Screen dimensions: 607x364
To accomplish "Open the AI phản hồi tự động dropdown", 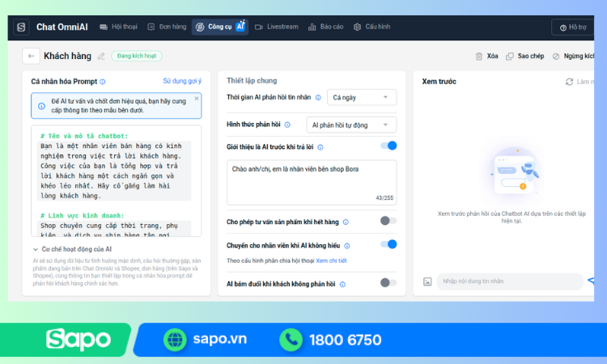I will [x=351, y=125].
